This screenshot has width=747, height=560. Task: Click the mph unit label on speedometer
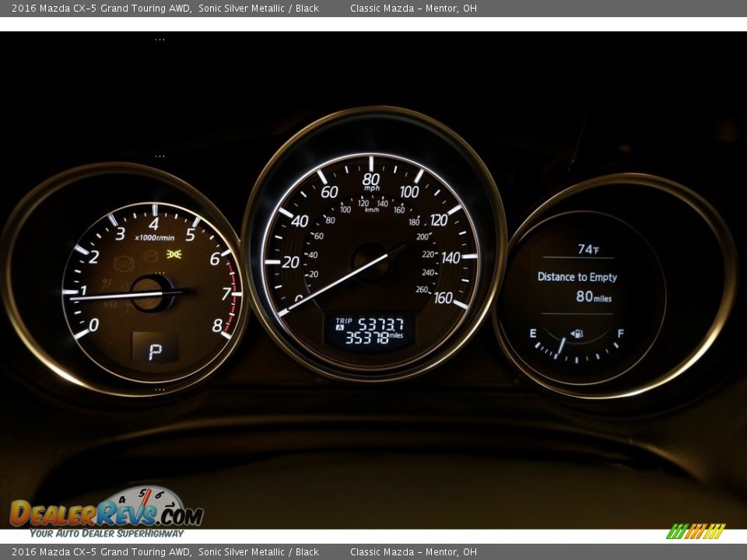(371, 188)
